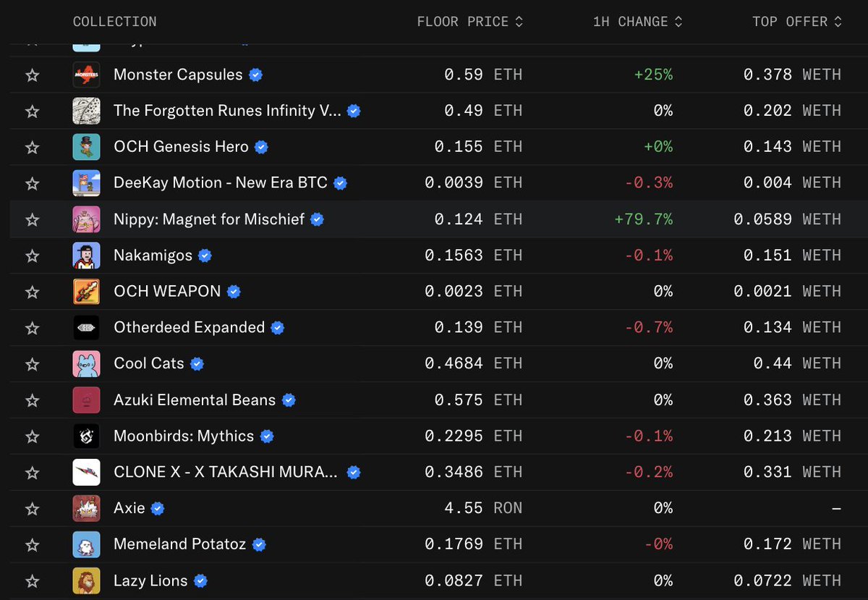Open CLONE X - X TAKASHI MURA... link

[x=226, y=473]
